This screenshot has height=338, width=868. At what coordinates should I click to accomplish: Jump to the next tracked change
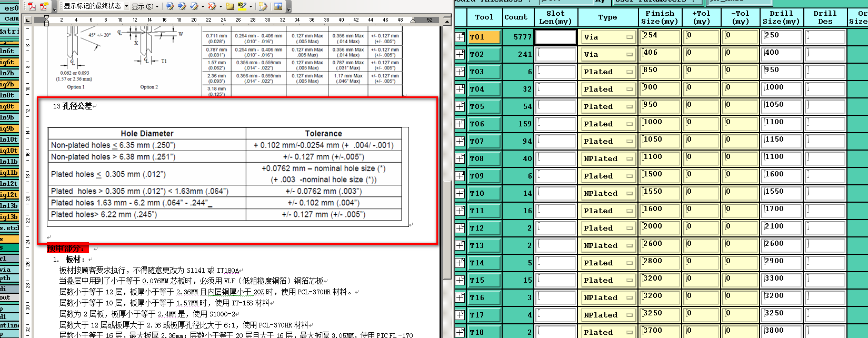pos(182,6)
